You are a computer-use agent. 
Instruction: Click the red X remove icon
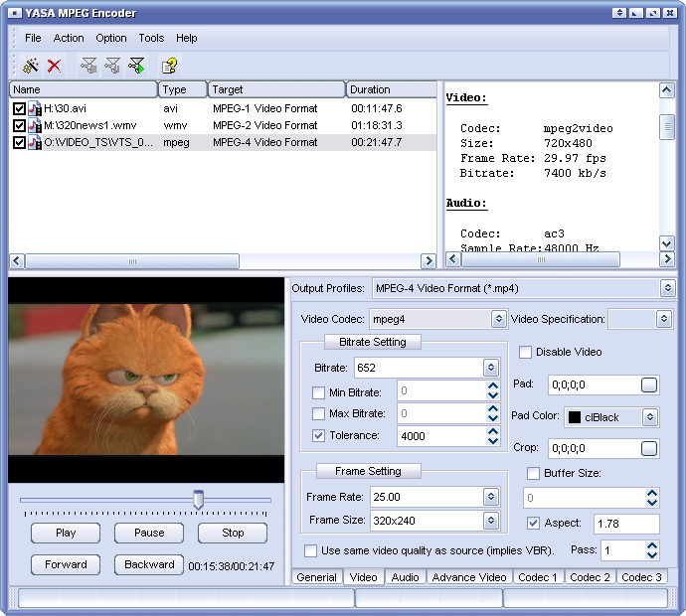pyautogui.click(x=55, y=66)
